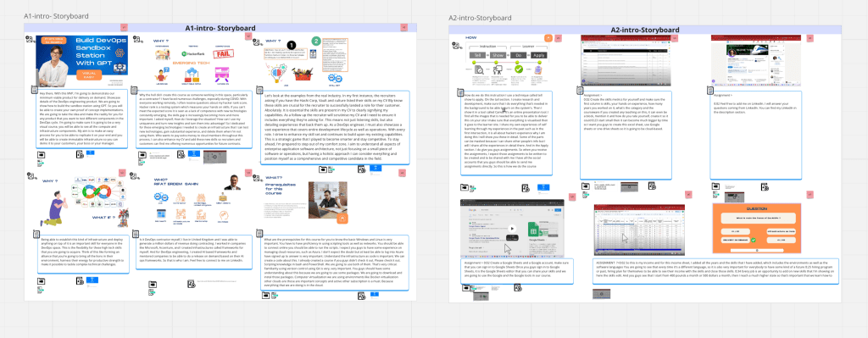Select the million dollars icon

[223, 197]
